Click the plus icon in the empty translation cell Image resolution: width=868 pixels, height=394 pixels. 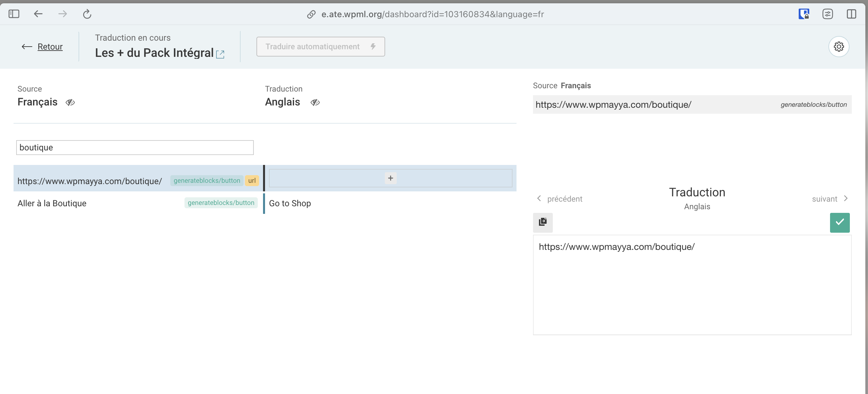click(x=390, y=178)
